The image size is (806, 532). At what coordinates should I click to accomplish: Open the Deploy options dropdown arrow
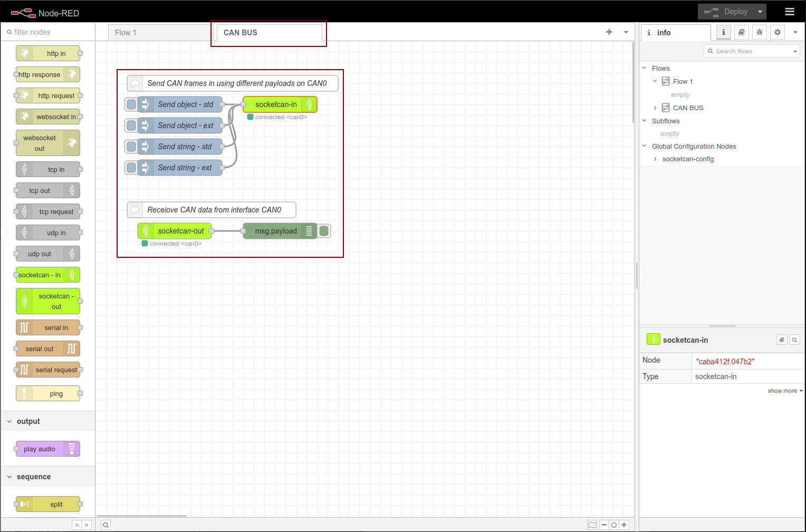tap(760, 12)
